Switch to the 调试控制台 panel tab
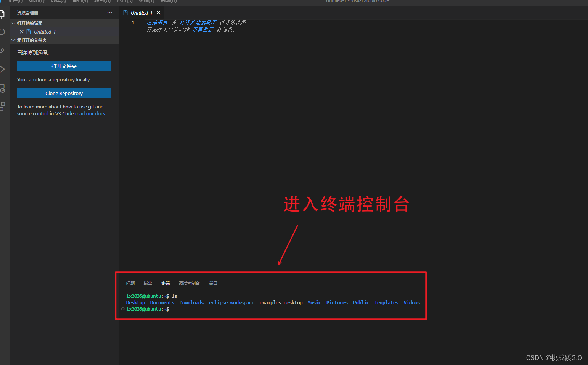 [189, 283]
